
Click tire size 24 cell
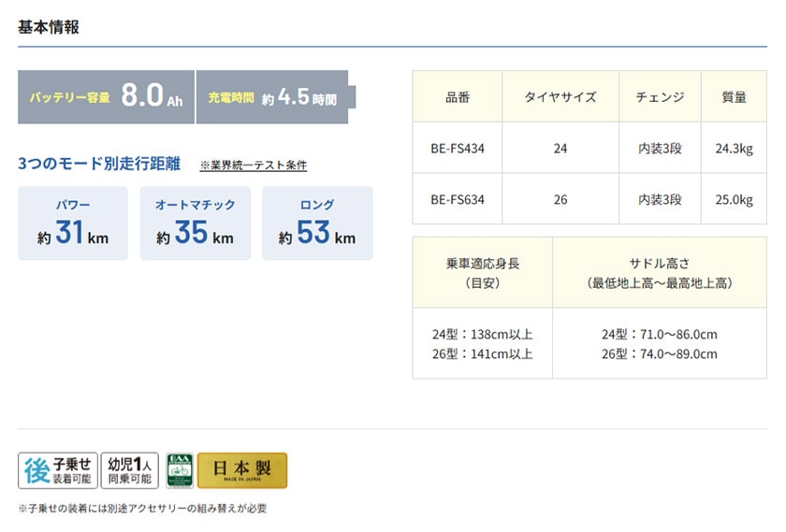(x=560, y=149)
